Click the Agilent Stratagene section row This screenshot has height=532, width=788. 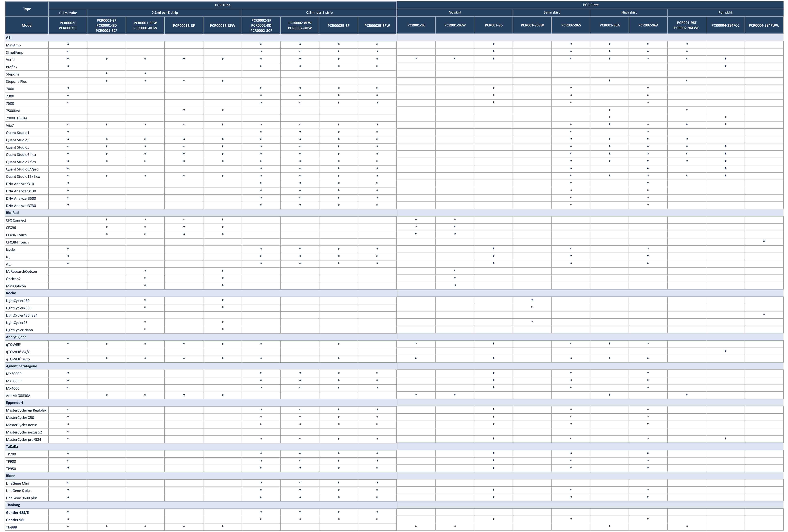[x=394, y=366]
